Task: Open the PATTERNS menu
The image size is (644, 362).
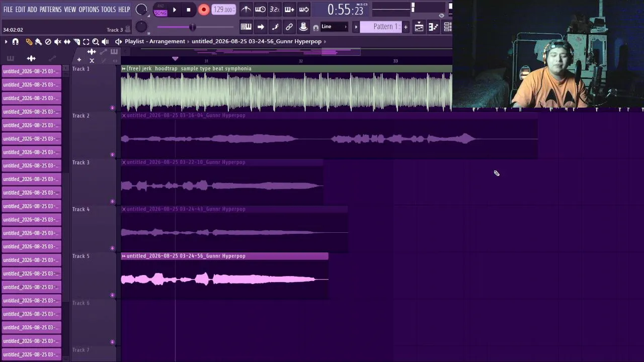Action: point(50,10)
